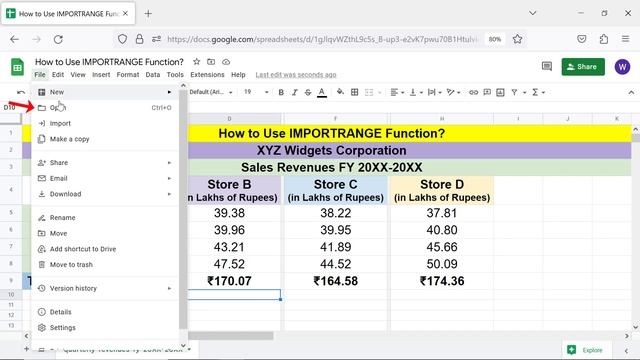Choose Rename in the File menu
Screen dimensions: 640x360
[105, 218]
